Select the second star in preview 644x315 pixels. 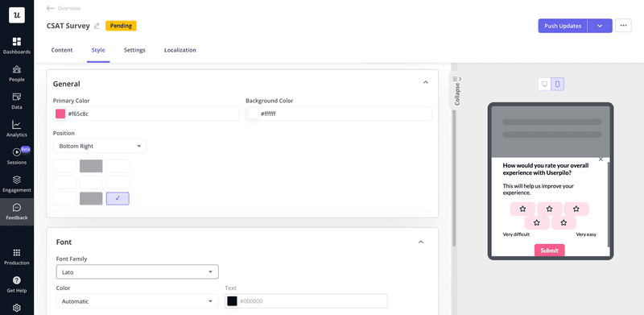[550, 209]
